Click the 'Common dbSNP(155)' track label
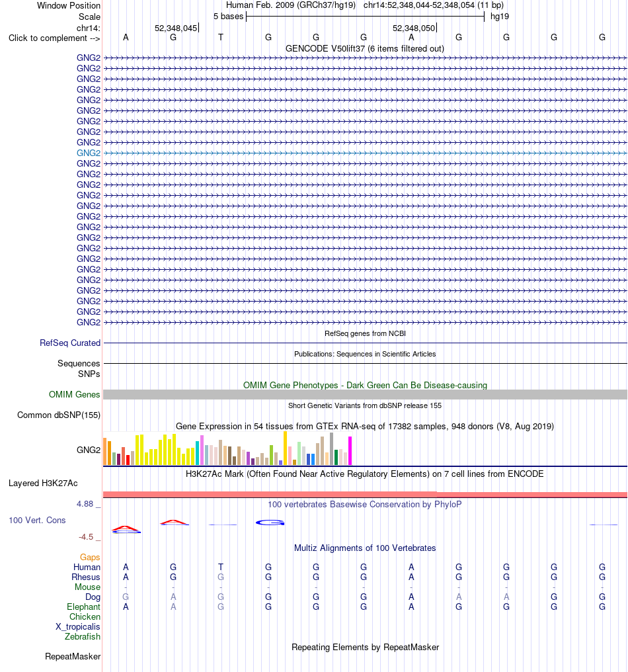Image resolution: width=628 pixels, height=672 pixels. click(59, 415)
